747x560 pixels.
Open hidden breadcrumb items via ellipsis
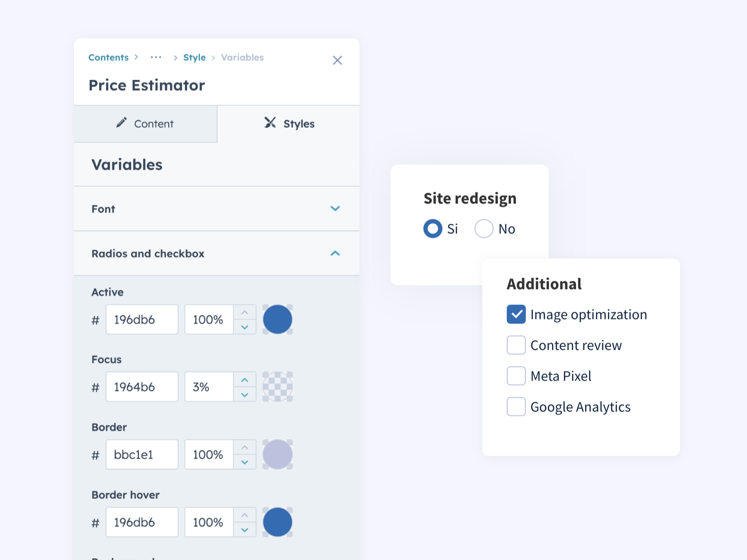tap(156, 58)
